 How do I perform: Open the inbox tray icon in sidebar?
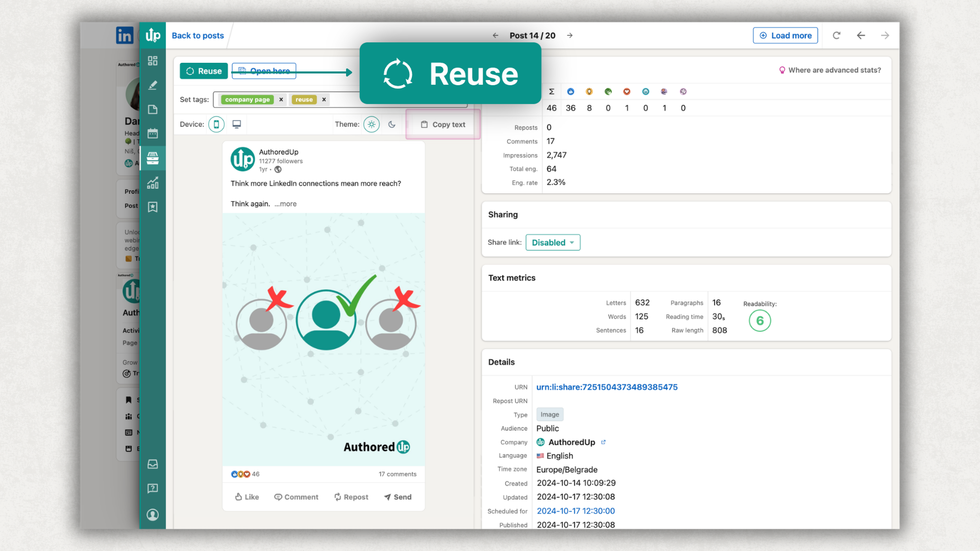[153, 464]
